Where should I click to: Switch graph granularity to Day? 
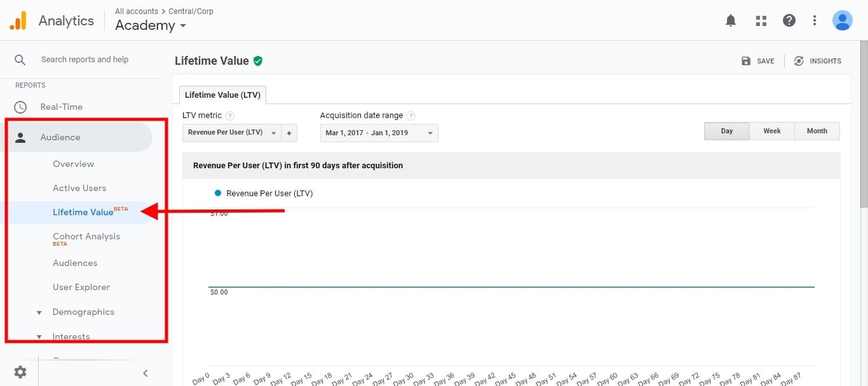[x=726, y=131]
